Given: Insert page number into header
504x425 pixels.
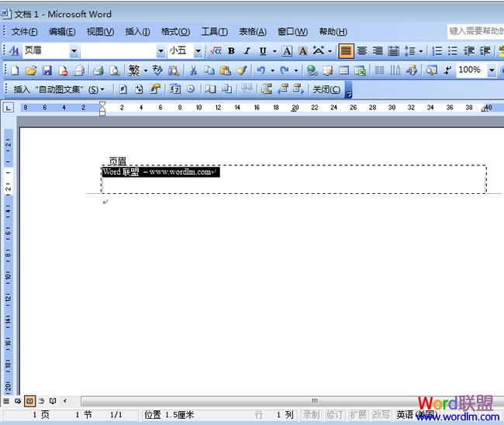Looking at the screenshot, I should coord(123,89).
